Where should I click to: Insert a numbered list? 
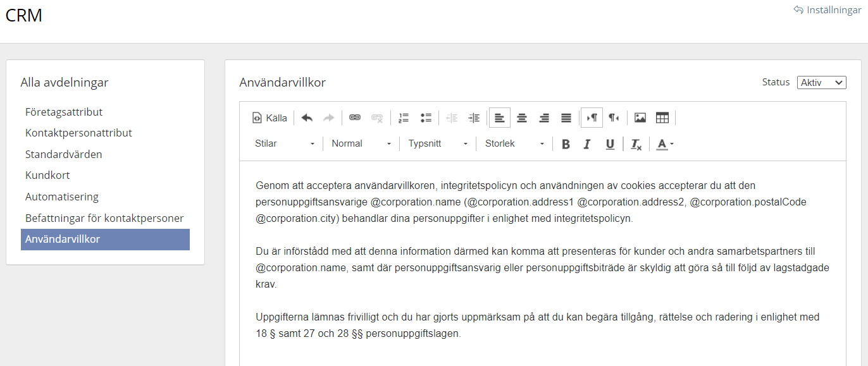(404, 118)
